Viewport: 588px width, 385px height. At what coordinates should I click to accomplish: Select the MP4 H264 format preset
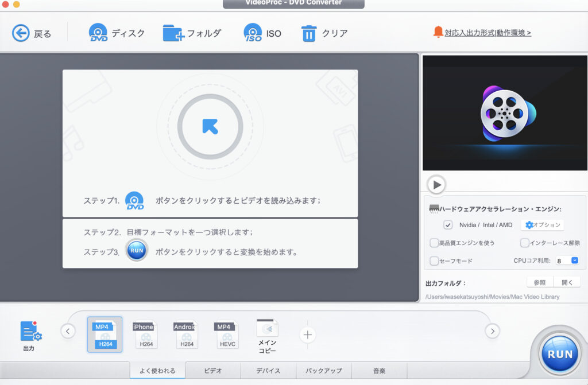point(105,335)
